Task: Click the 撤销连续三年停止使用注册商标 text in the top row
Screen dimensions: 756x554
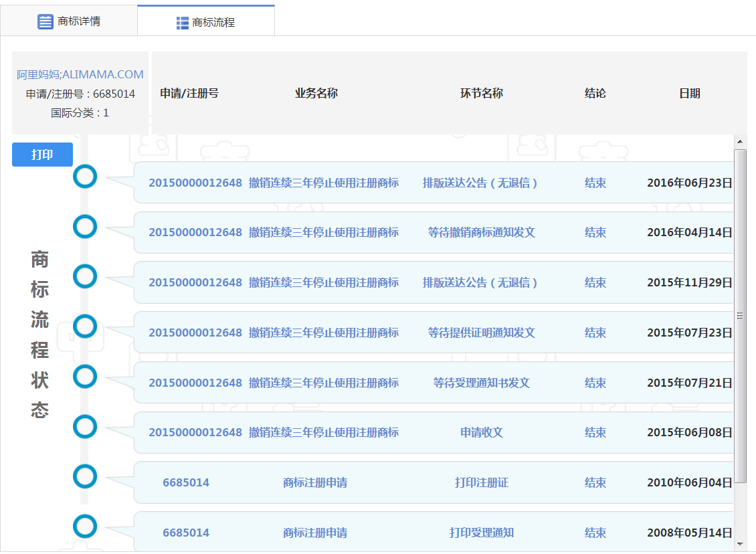Action: 323,183
